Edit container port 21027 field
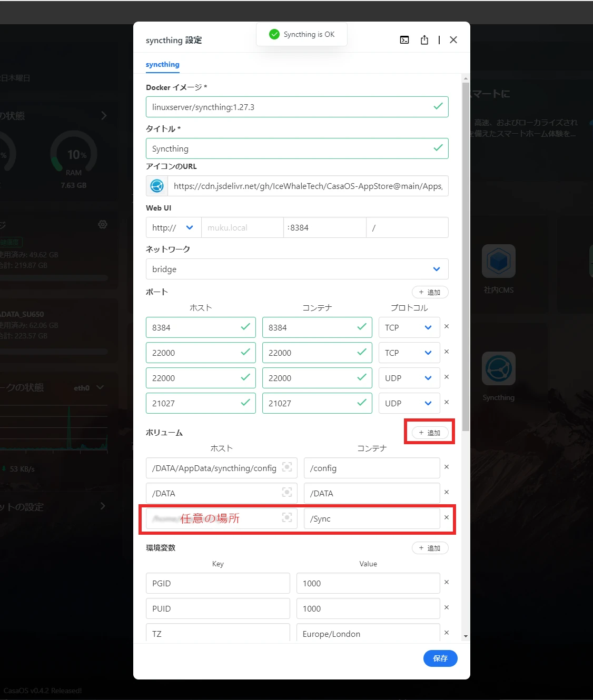Screen dimensions: 593x700 pos(317,403)
